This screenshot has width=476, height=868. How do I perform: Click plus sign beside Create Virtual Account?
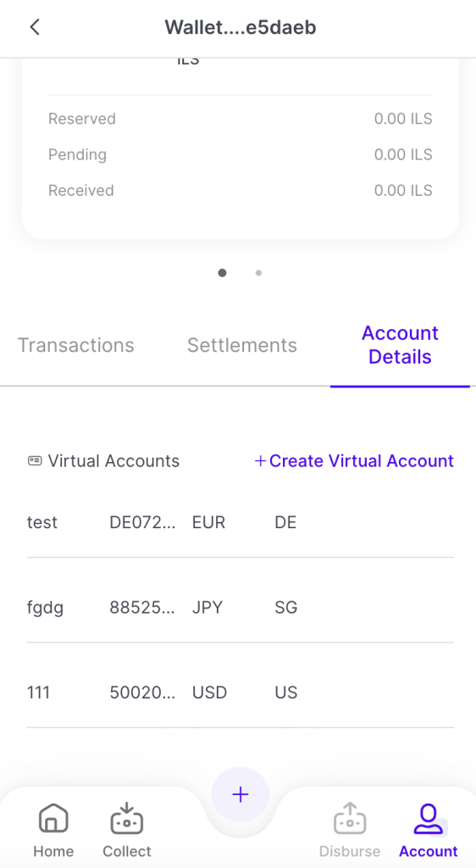tap(260, 461)
